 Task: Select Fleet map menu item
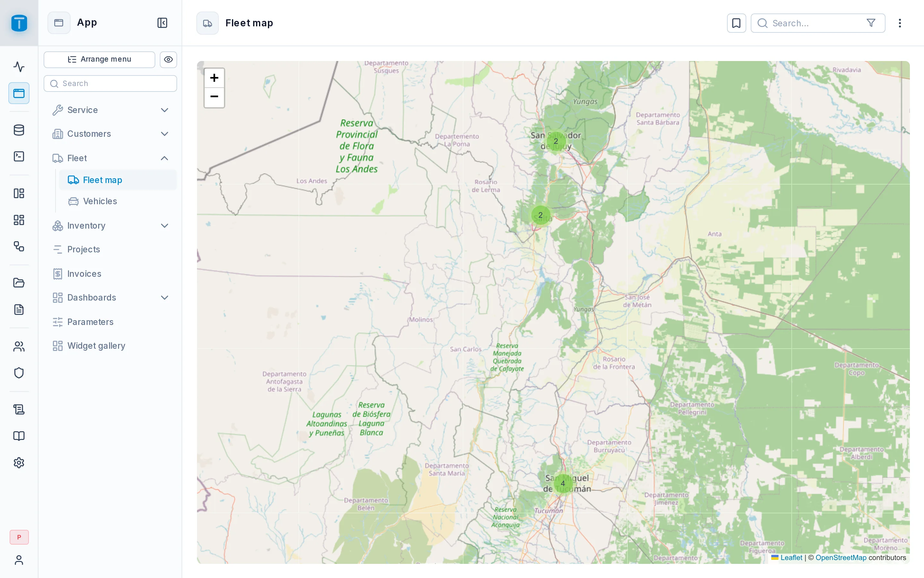tap(118, 180)
